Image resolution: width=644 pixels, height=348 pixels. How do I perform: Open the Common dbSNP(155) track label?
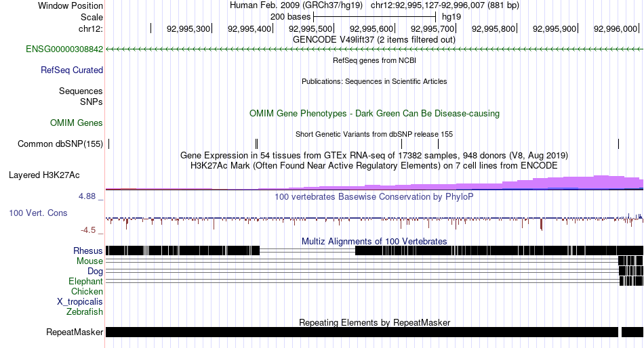(60, 144)
